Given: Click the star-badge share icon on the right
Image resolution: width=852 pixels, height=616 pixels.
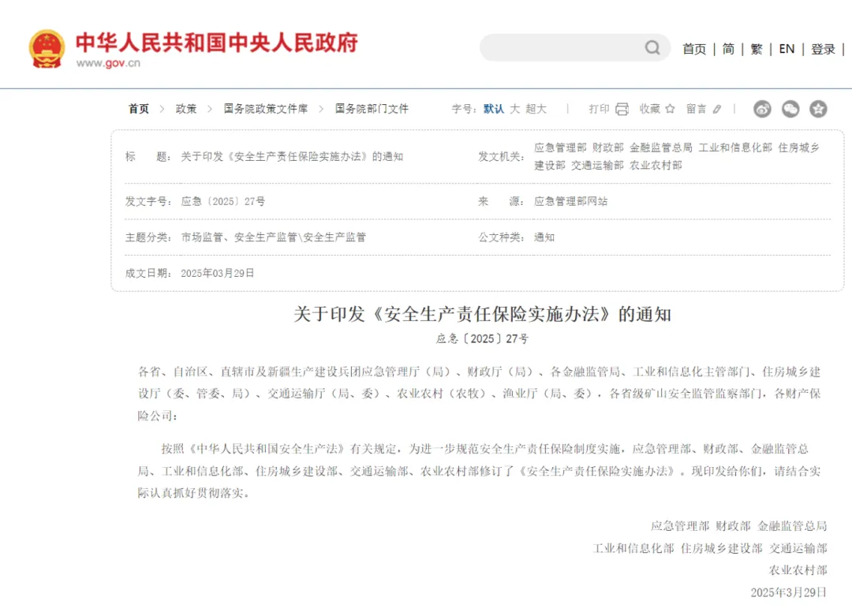Looking at the screenshot, I should click(818, 109).
